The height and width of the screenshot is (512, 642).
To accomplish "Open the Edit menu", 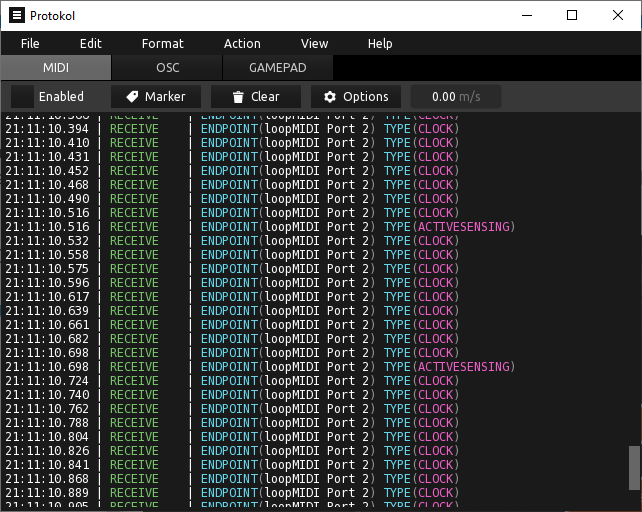I will coord(90,43).
